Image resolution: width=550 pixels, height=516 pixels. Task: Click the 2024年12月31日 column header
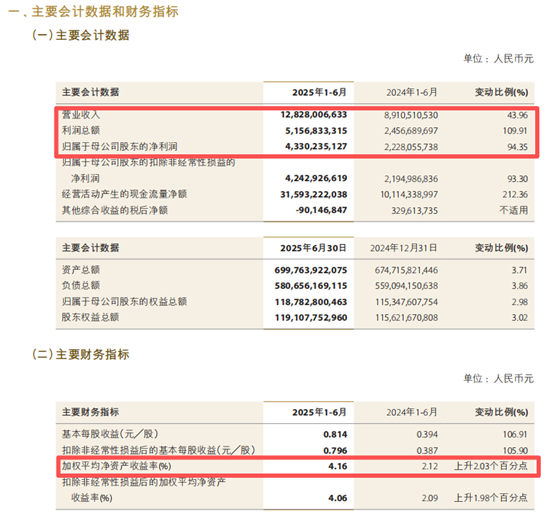pos(404,248)
